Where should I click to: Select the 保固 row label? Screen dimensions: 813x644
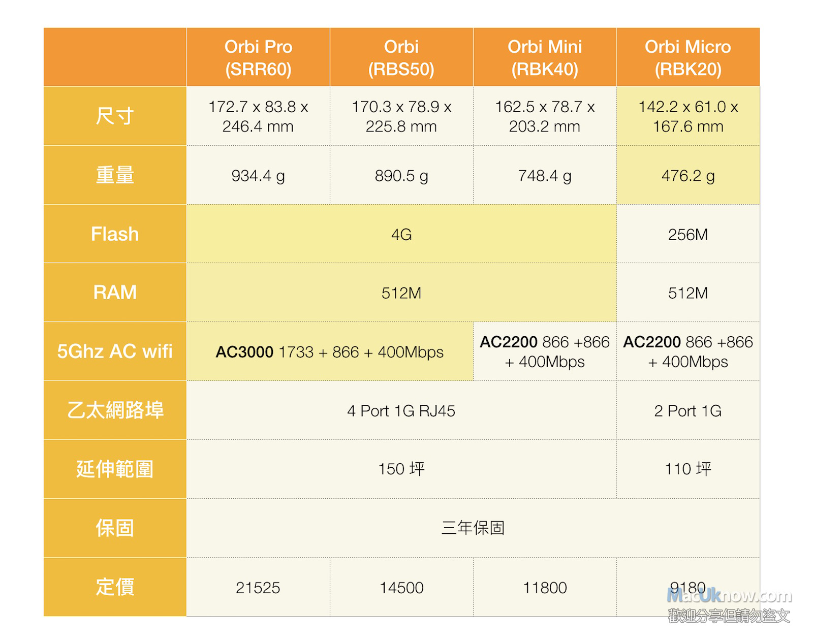coord(115,528)
